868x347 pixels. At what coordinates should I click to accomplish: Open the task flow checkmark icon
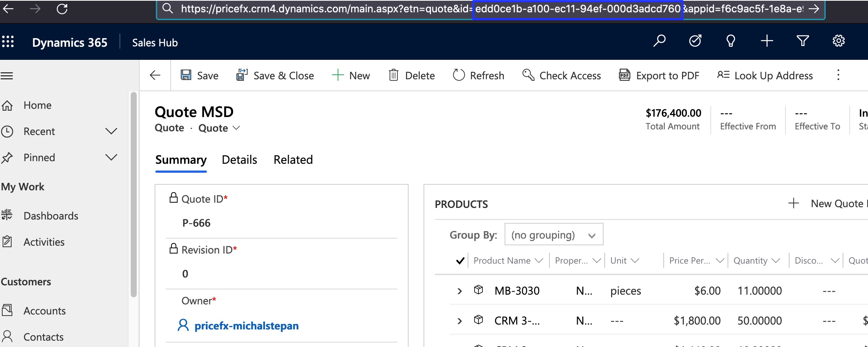pos(695,41)
